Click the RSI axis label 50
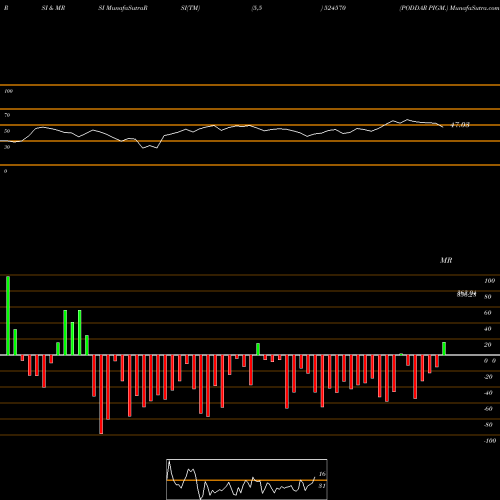This screenshot has width=500, height=500. [7, 131]
